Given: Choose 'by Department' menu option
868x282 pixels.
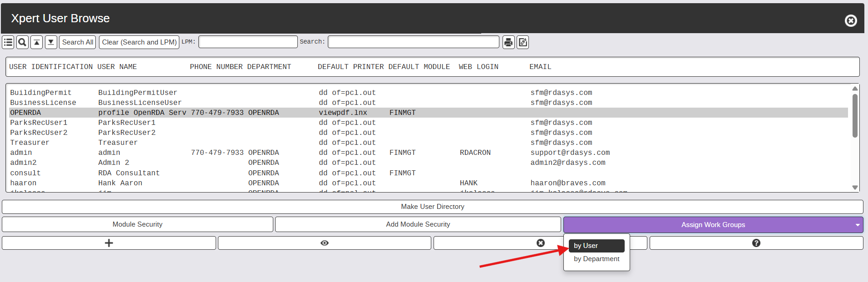Looking at the screenshot, I should click(597, 259).
